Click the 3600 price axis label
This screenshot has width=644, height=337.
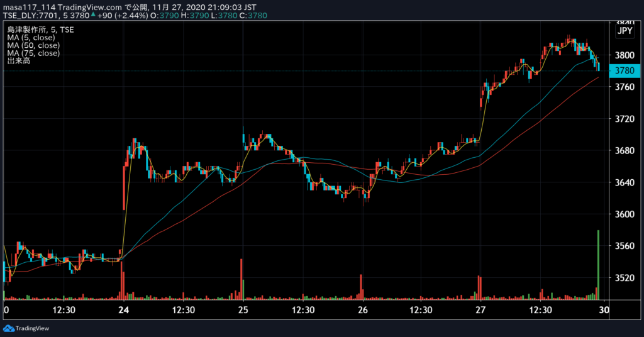point(625,214)
